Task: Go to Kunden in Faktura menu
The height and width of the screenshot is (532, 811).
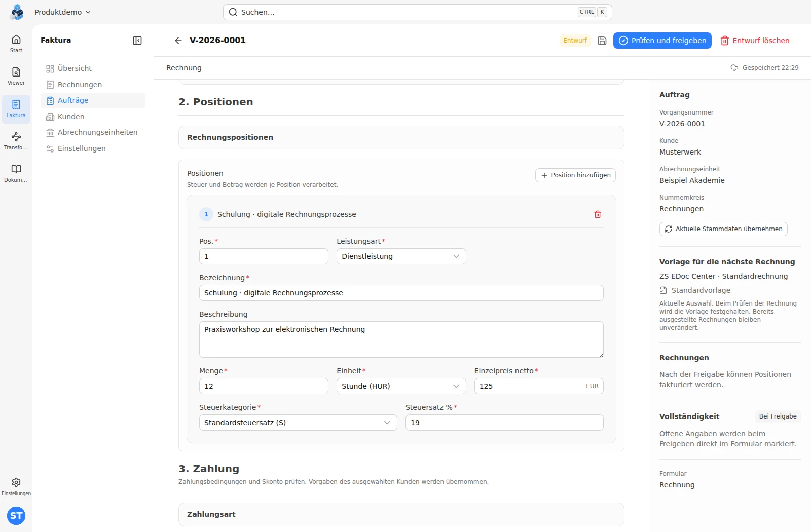Action: click(93, 117)
